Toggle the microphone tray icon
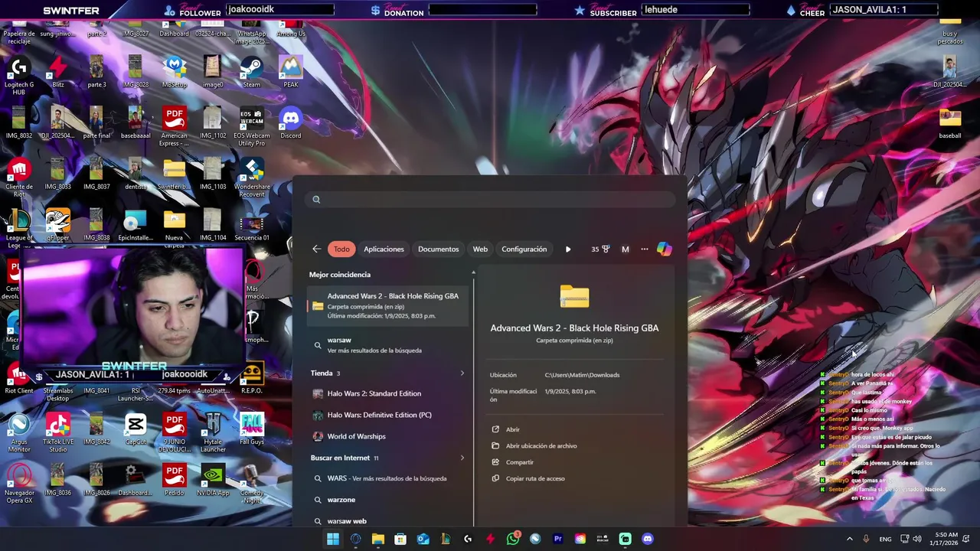The width and height of the screenshot is (980, 551). tap(866, 539)
